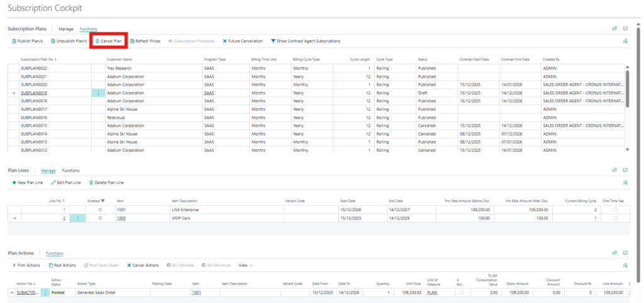Toggle Is Estimate checkbox in Plan Actions row
The image size is (644, 303).
click(463, 293)
